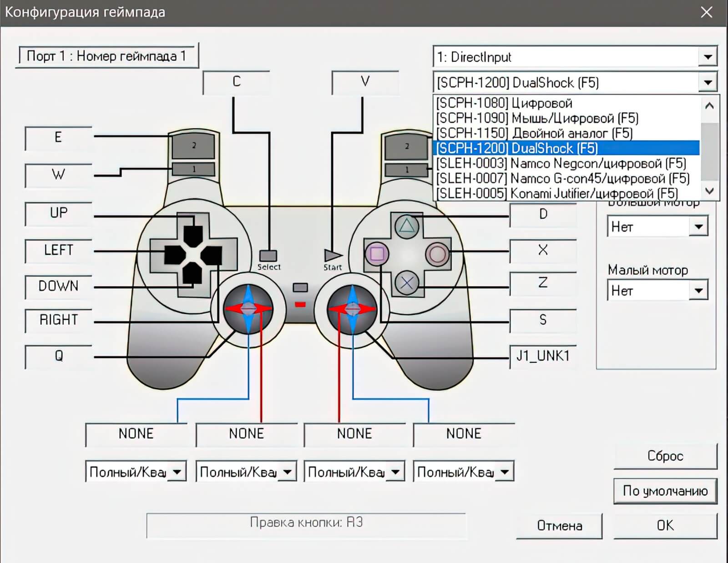Choose '[SCPH-1080] Цифровой' from the list
This screenshot has height=563, width=728.
click(x=566, y=103)
